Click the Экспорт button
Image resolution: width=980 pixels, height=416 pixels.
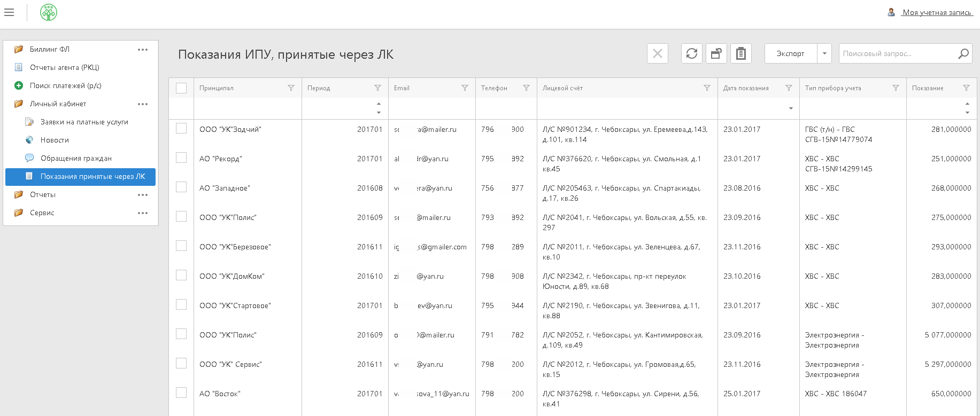[790, 53]
